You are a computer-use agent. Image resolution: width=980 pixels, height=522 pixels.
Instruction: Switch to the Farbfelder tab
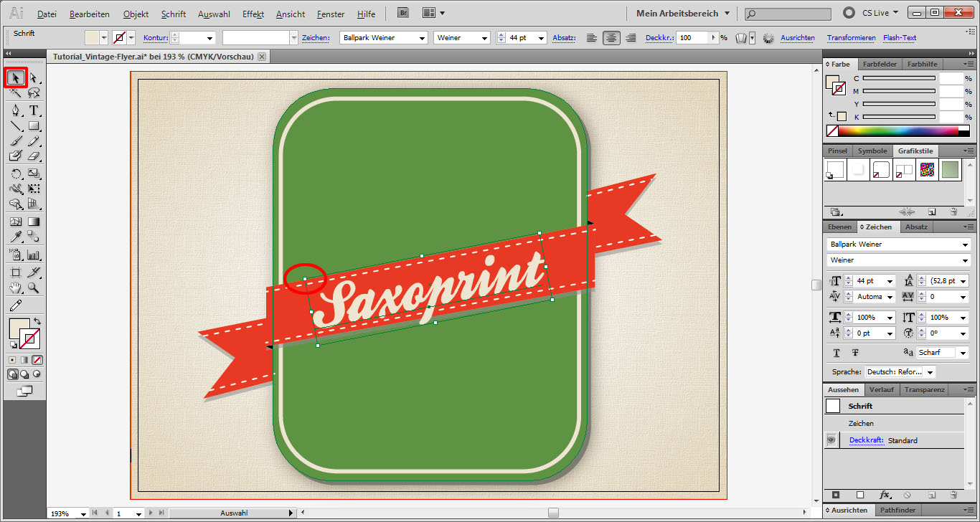tap(879, 64)
